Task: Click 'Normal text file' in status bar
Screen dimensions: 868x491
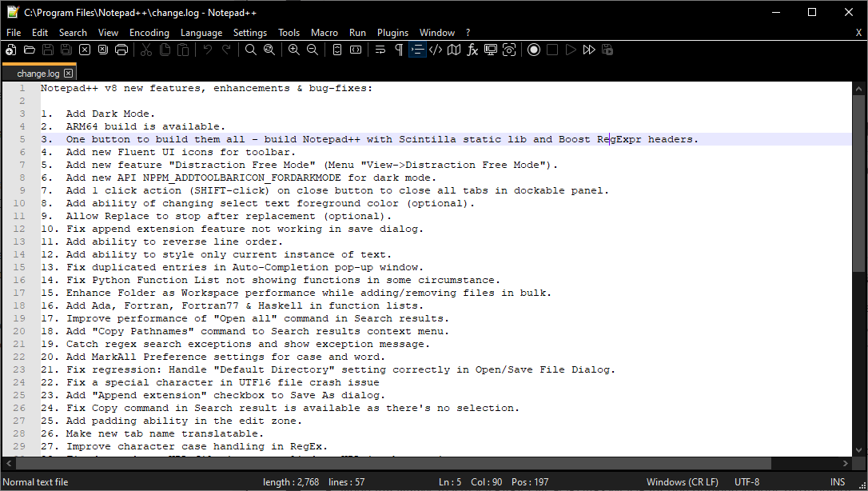Action: pos(35,482)
